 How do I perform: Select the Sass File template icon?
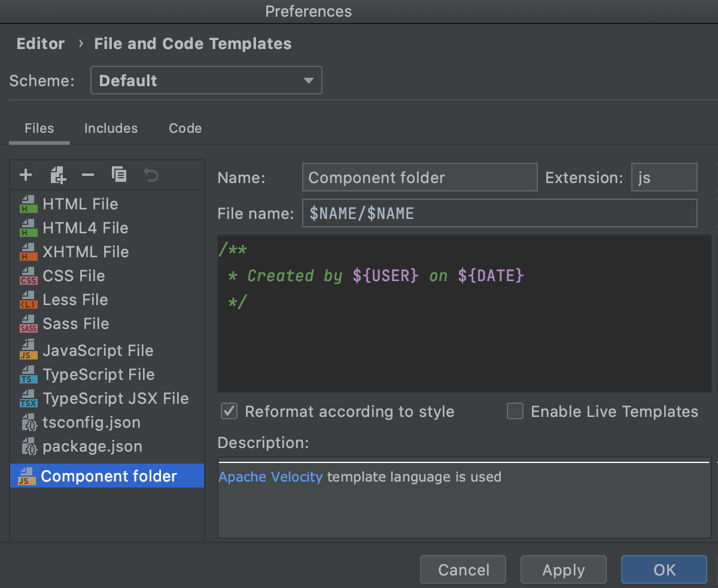click(x=29, y=324)
